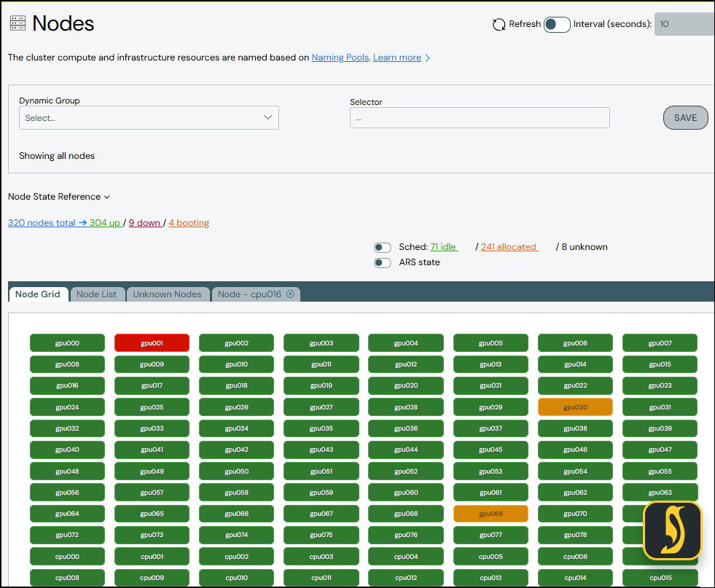Select the cpu003 node tile

[321, 557]
